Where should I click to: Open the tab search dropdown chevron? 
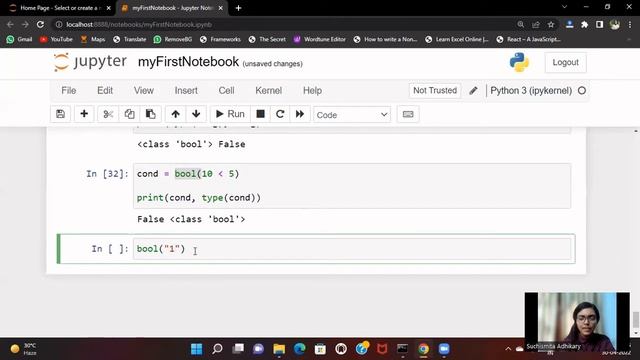564,7
